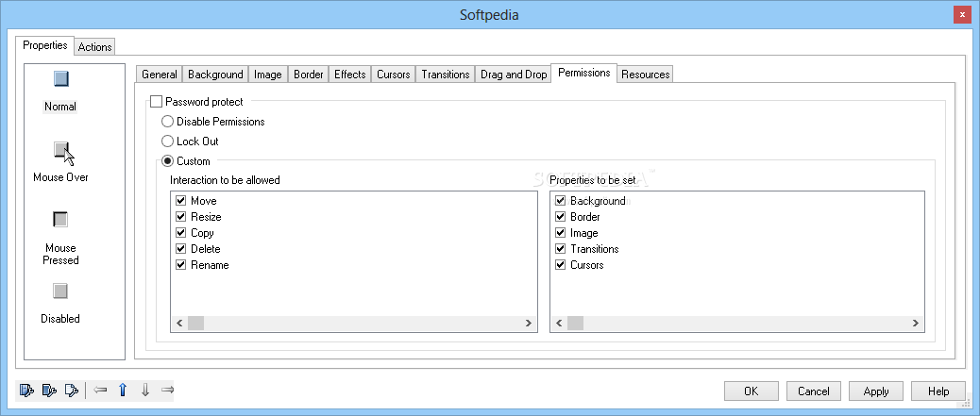Select the Custom radio button

click(167, 161)
